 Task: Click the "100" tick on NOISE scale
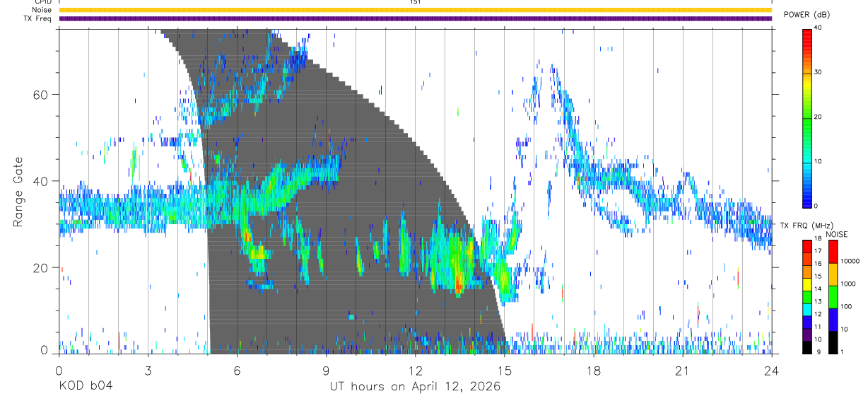[x=846, y=306]
